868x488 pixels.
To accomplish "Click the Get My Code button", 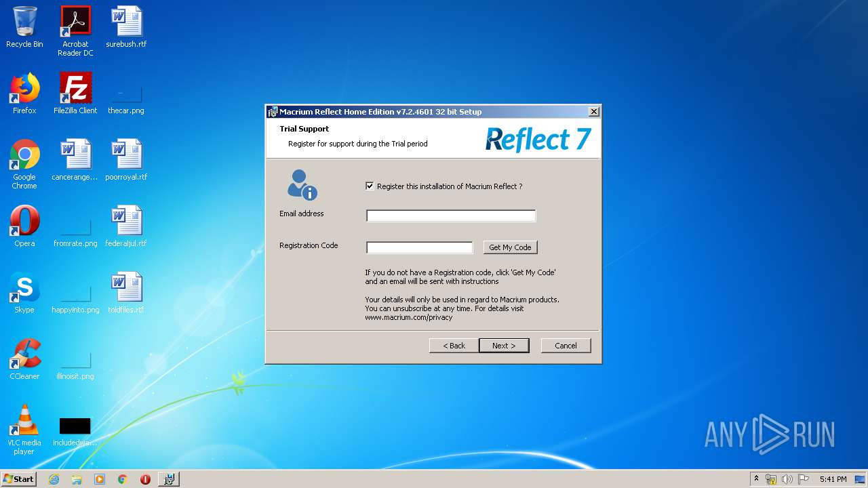I will (510, 247).
